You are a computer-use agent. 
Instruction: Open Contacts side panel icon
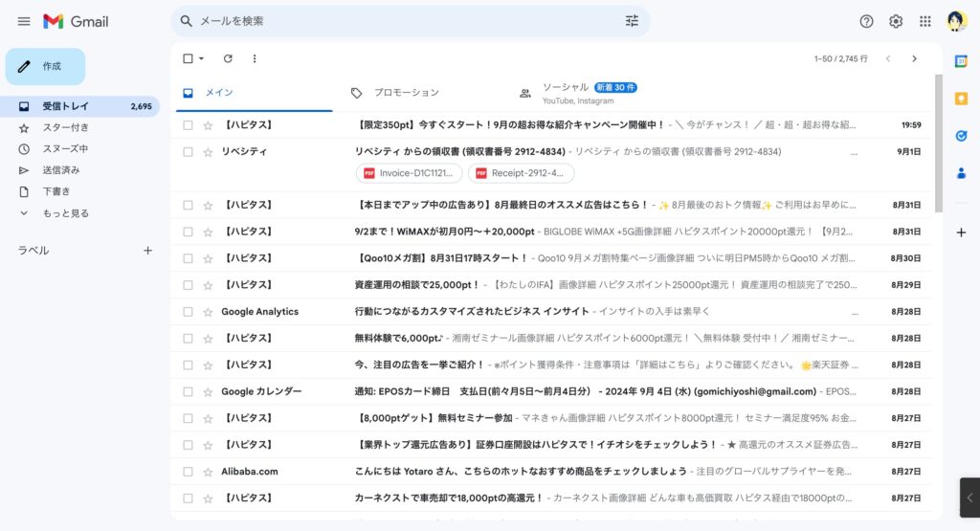point(961,173)
